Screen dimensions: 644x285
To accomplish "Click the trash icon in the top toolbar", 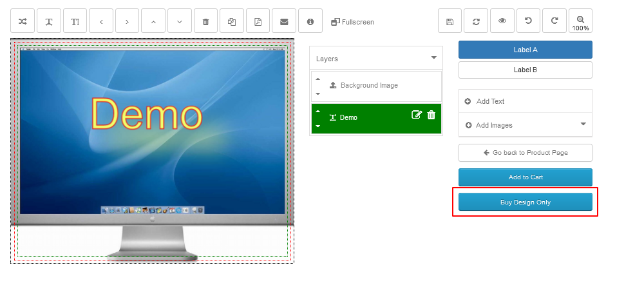I will (206, 21).
